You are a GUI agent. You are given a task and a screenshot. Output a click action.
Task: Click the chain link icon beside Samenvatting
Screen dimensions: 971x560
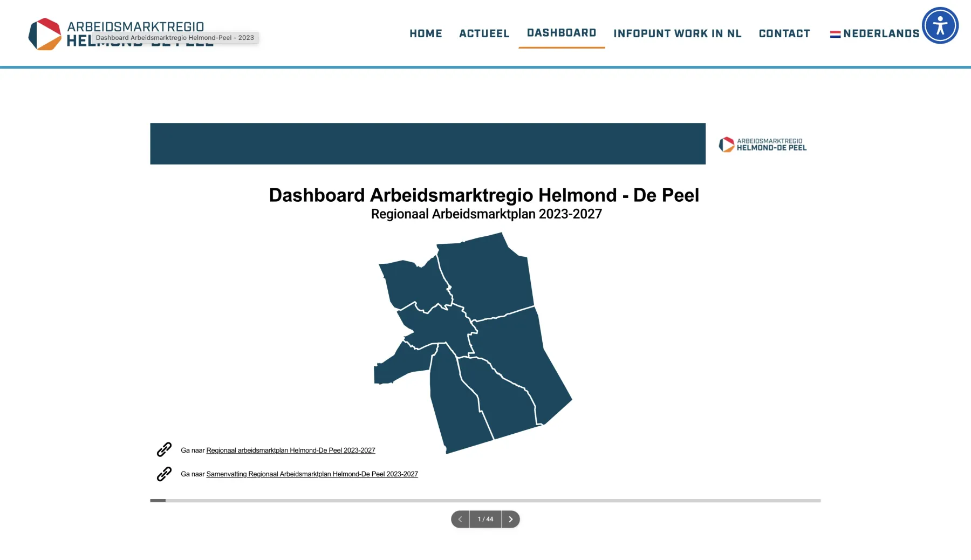point(164,474)
